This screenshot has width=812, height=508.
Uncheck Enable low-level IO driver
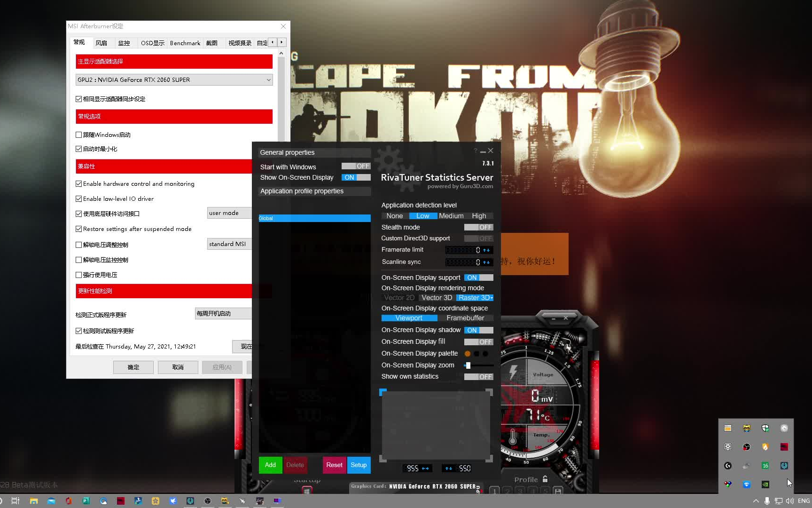point(79,198)
